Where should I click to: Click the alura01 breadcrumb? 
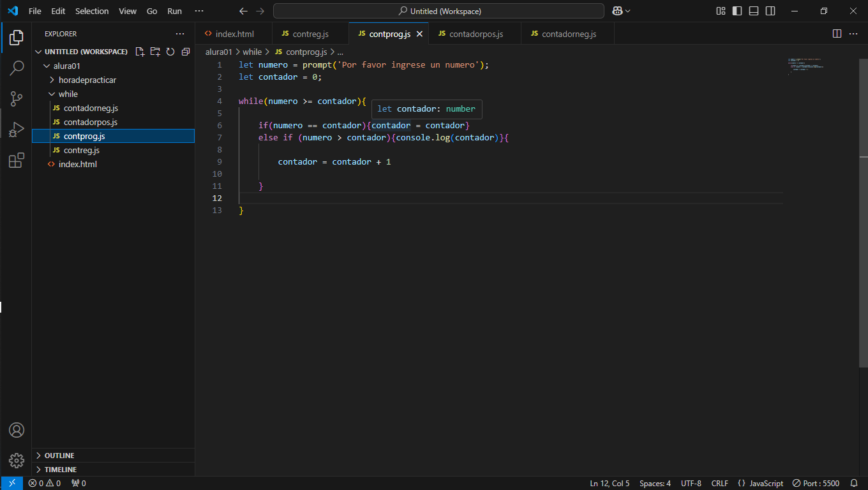219,52
